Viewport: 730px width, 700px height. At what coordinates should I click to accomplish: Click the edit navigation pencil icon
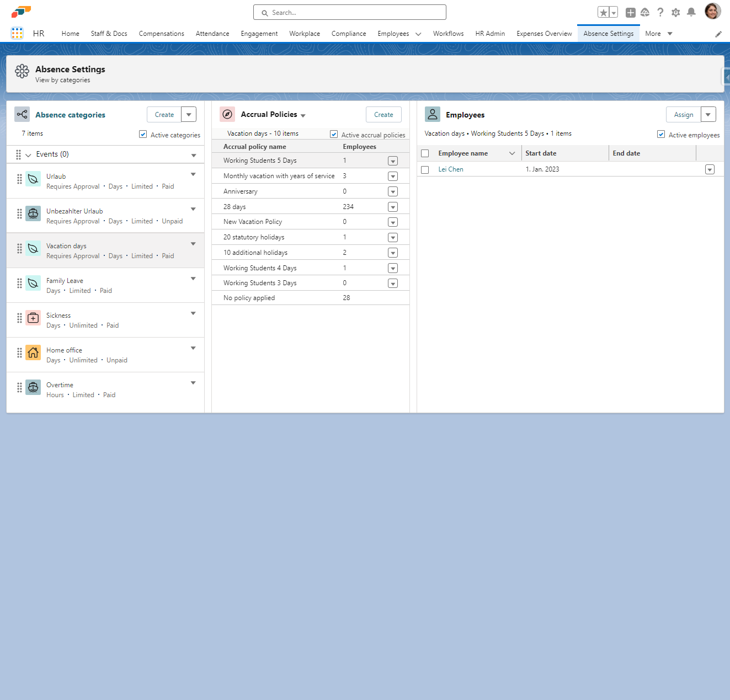coord(718,34)
